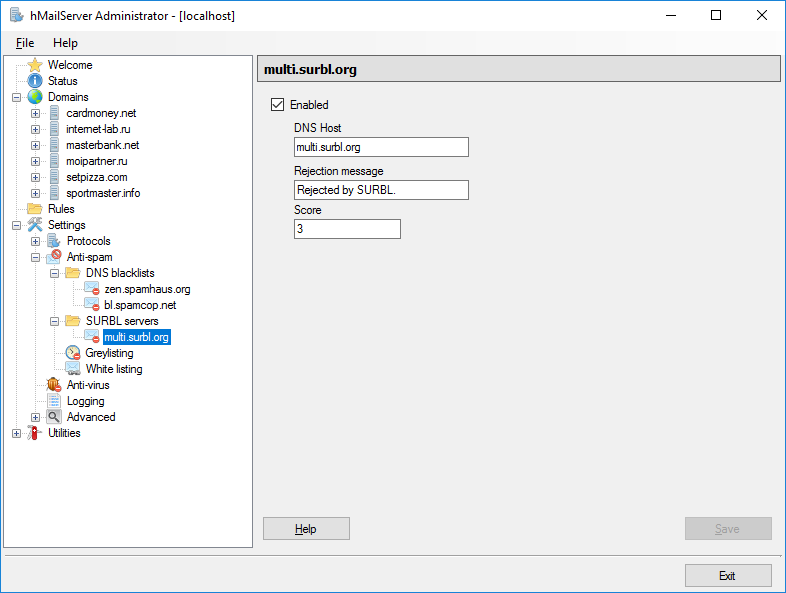Click the Utilities knife icon
The height and width of the screenshot is (593, 786).
[34, 433]
